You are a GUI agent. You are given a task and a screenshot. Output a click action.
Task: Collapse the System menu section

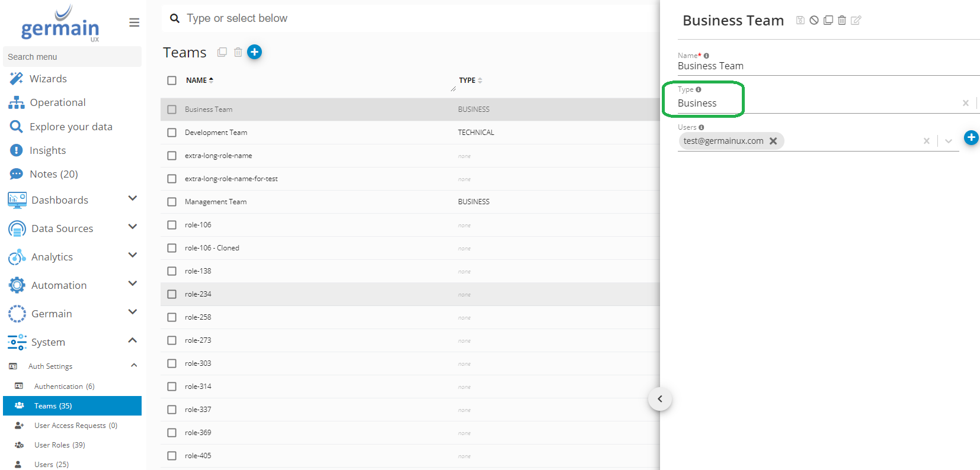pos(133,341)
